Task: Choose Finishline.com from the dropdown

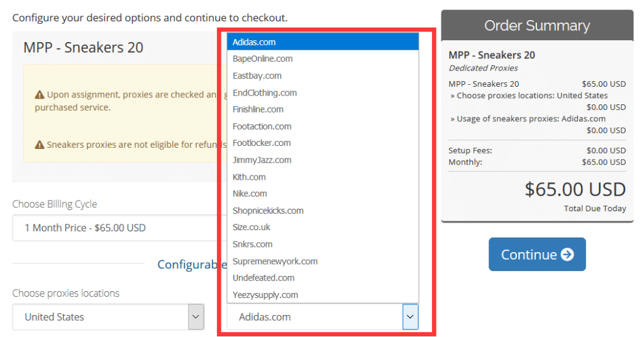Action: pyautogui.click(x=323, y=109)
